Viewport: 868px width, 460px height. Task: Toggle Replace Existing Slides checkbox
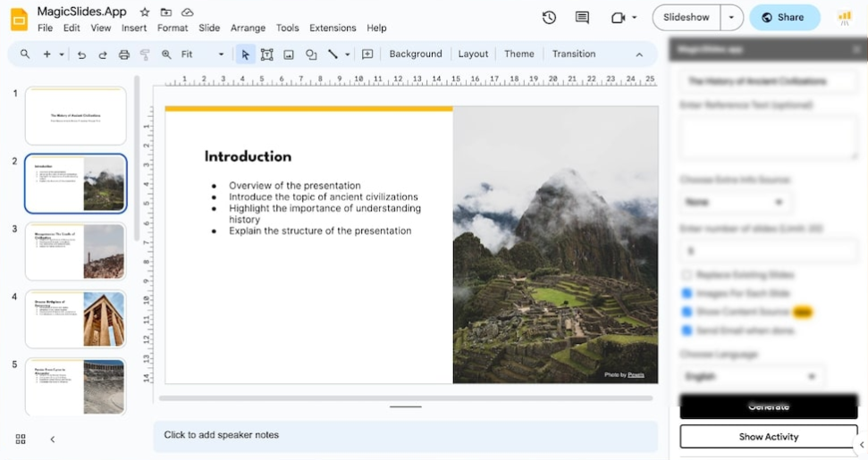coord(687,275)
